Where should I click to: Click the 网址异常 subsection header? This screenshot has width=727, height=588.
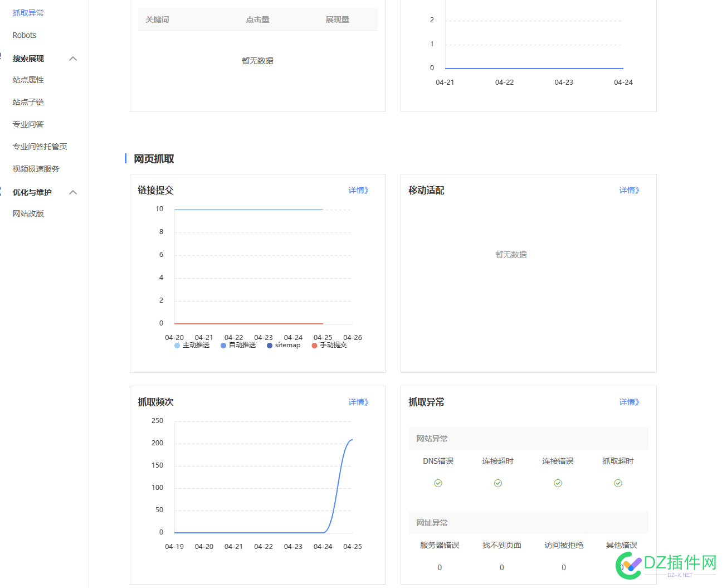[529, 523]
